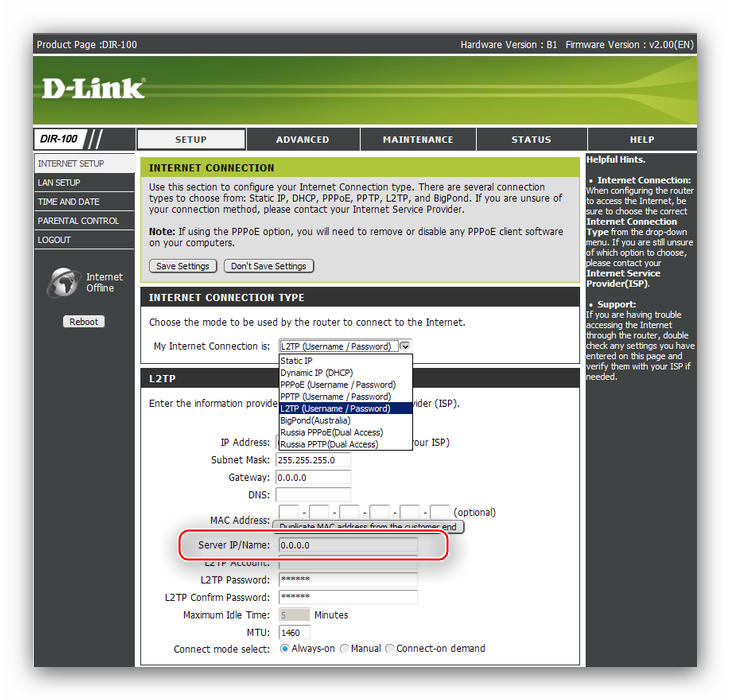Open PARENTAL CONTROL page
The image size is (730, 700).
click(84, 221)
